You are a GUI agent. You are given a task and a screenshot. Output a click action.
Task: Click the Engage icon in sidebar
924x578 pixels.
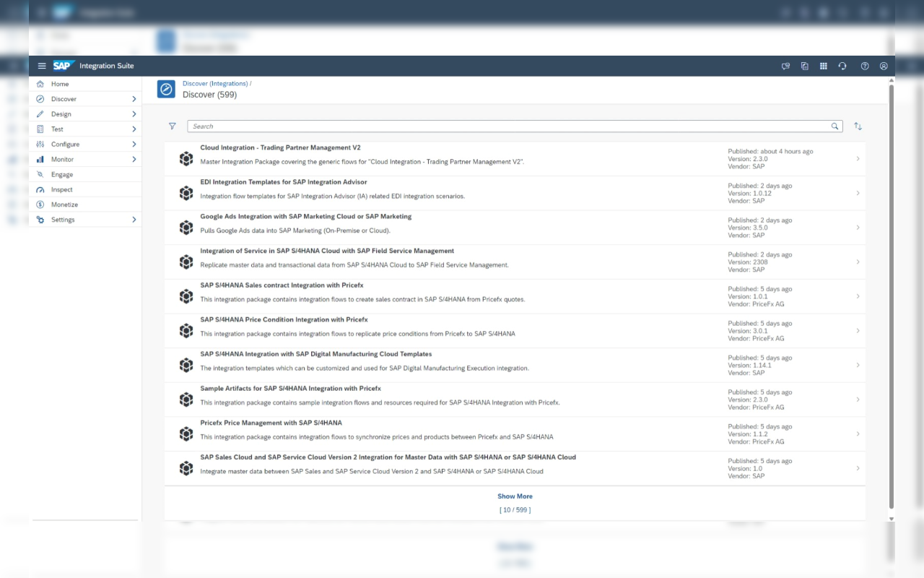40,174
